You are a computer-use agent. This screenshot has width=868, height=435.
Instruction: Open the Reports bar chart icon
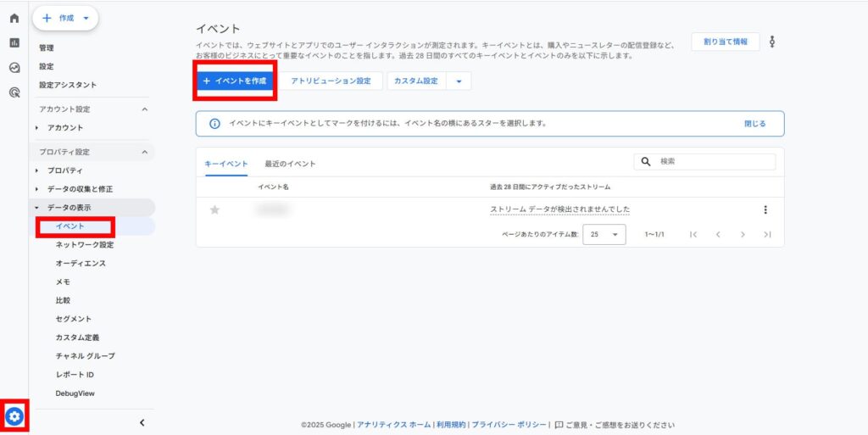pos(14,42)
